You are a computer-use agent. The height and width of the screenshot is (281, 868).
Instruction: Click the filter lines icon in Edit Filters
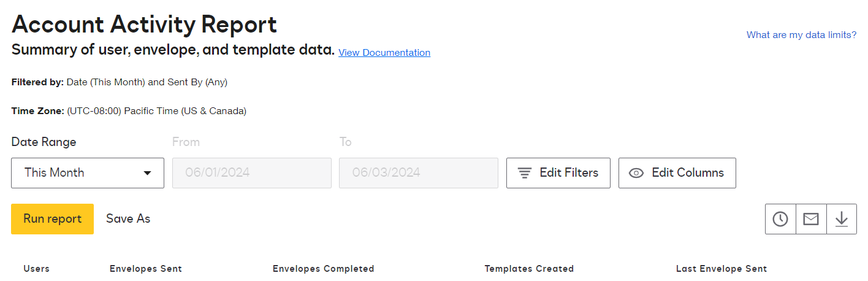click(x=524, y=173)
